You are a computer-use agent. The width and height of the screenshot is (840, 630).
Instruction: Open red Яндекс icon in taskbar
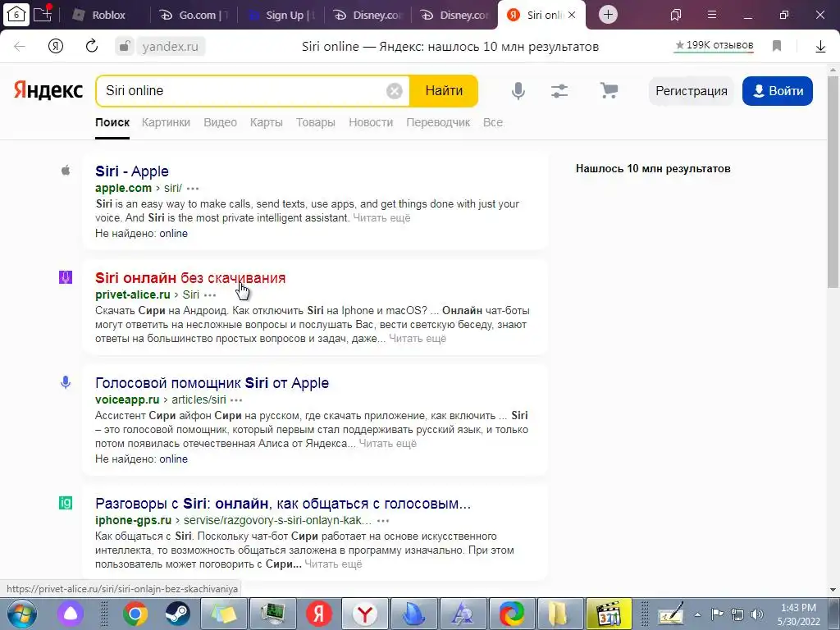click(319, 614)
